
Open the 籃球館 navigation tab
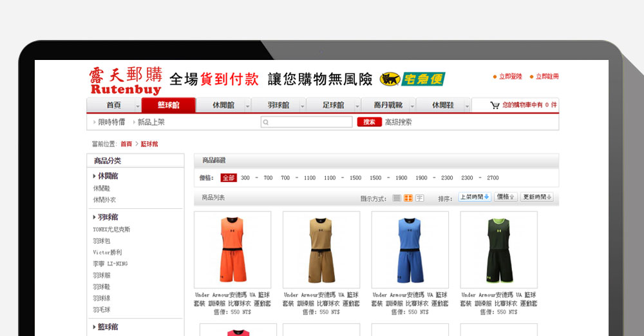coord(168,105)
